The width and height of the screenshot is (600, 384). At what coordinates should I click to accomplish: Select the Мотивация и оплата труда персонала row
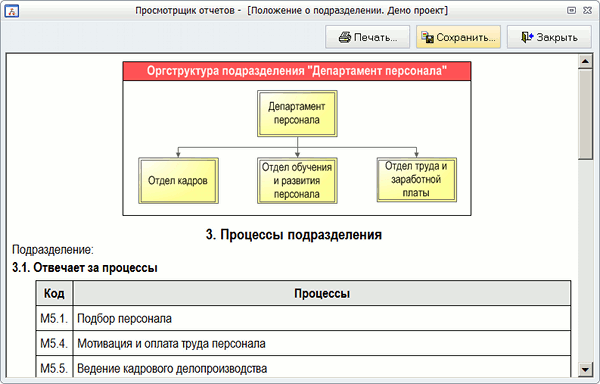coord(303,343)
